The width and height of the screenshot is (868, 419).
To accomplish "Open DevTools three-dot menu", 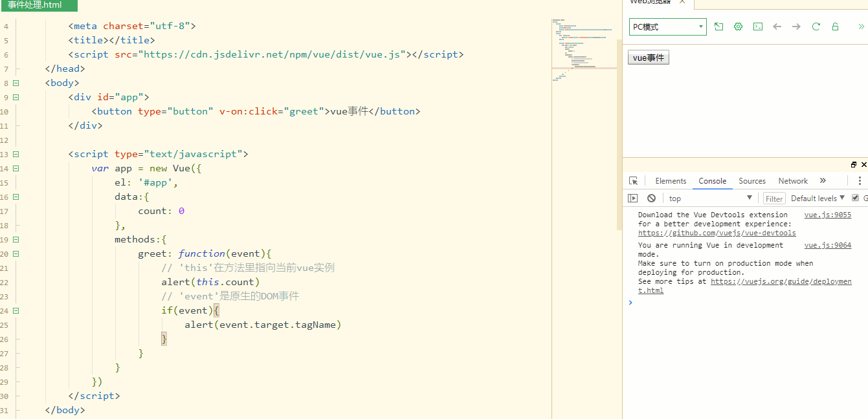I will click(x=860, y=181).
